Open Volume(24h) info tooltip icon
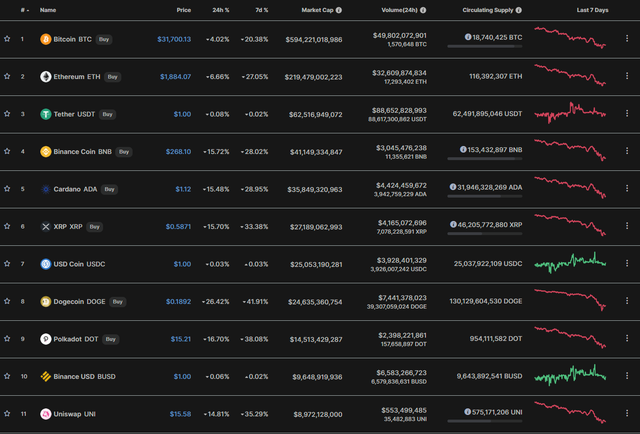The width and height of the screenshot is (640, 434). pyautogui.click(x=423, y=10)
